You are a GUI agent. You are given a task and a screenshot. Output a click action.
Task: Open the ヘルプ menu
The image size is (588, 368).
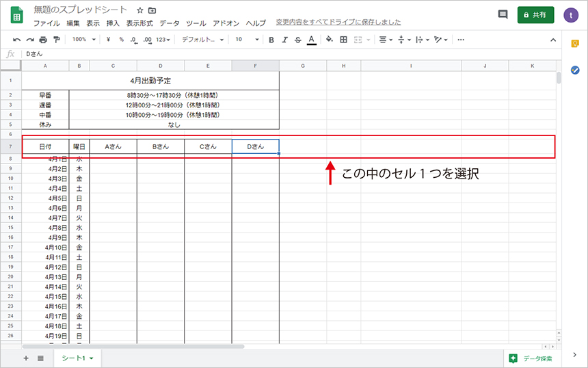256,23
